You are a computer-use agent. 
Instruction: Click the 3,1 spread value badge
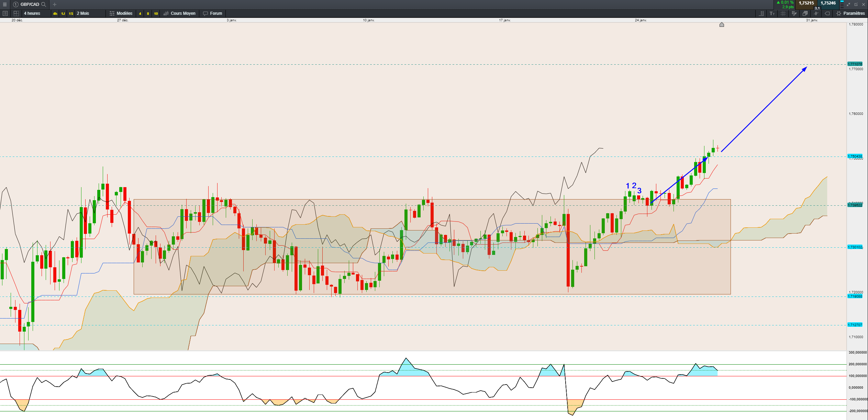(x=817, y=8)
